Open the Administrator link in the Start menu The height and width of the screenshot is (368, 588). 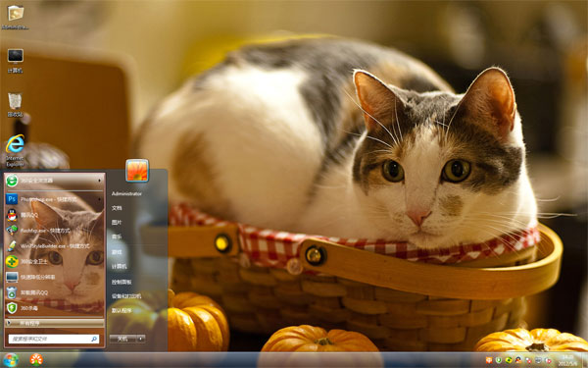point(126,193)
